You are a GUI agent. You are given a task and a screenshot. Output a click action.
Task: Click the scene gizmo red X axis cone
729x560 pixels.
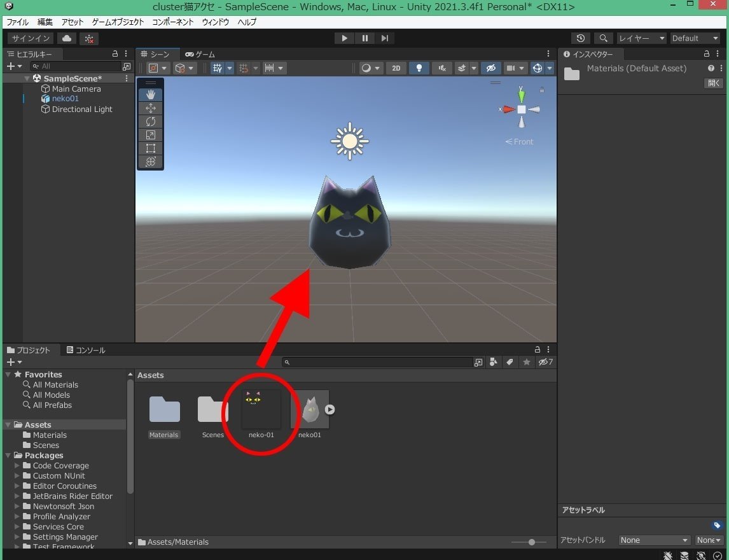[508, 109]
